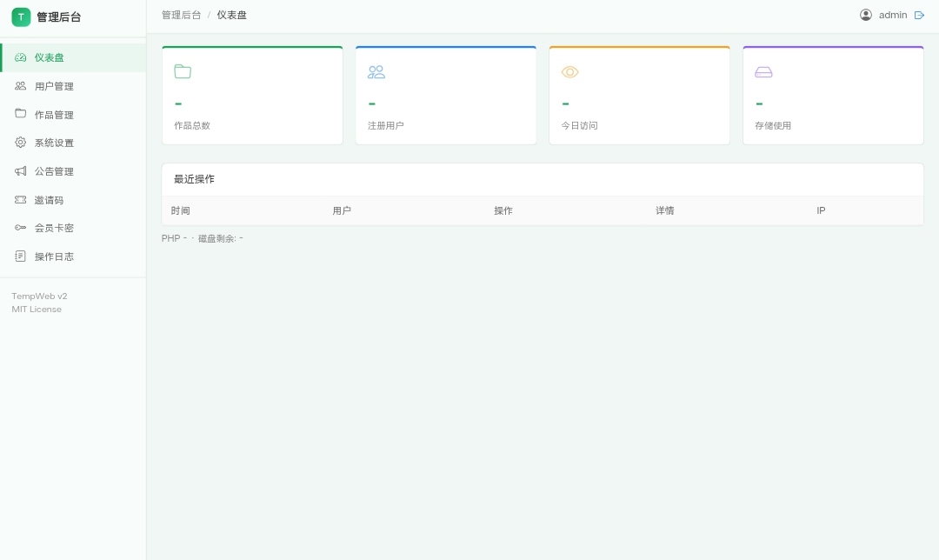
Task: Click the 详情 column header
Action: 665,210
